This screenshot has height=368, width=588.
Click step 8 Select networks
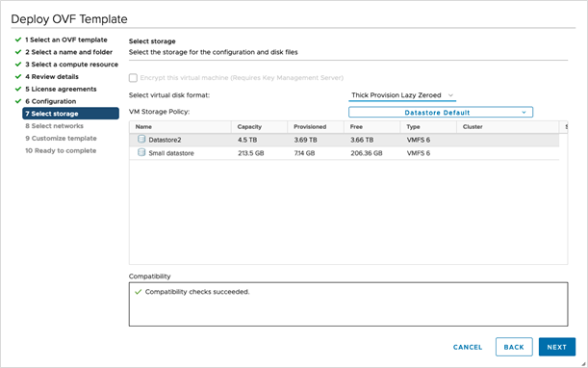tap(55, 126)
